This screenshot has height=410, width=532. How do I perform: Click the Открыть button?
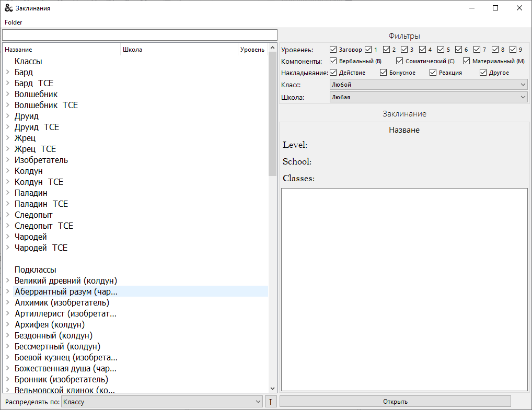[395, 402]
